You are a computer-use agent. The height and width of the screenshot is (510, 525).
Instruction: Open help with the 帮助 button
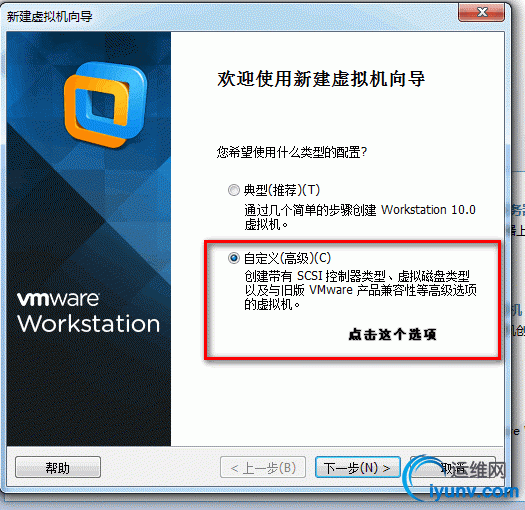pos(58,467)
